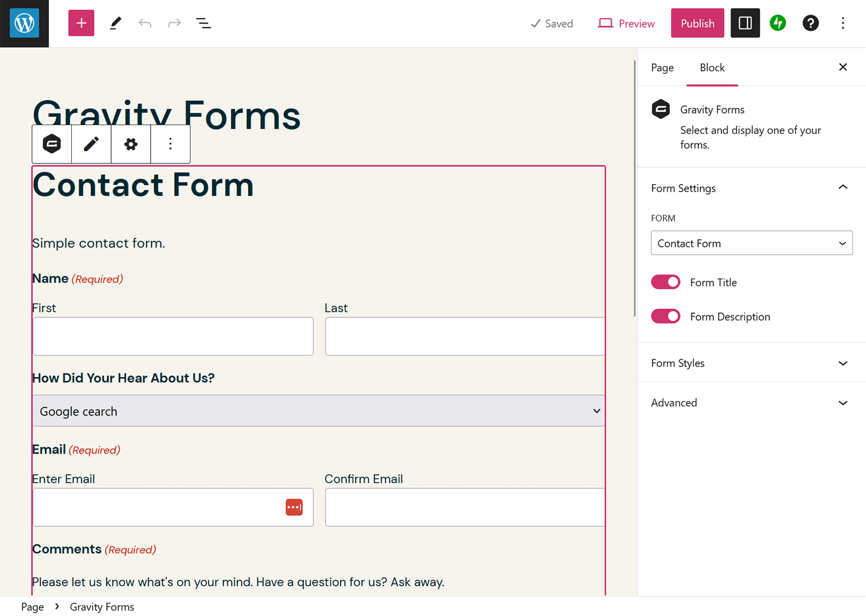This screenshot has height=616, width=866.
Task: Collapse the Form Settings panel
Action: click(x=751, y=188)
